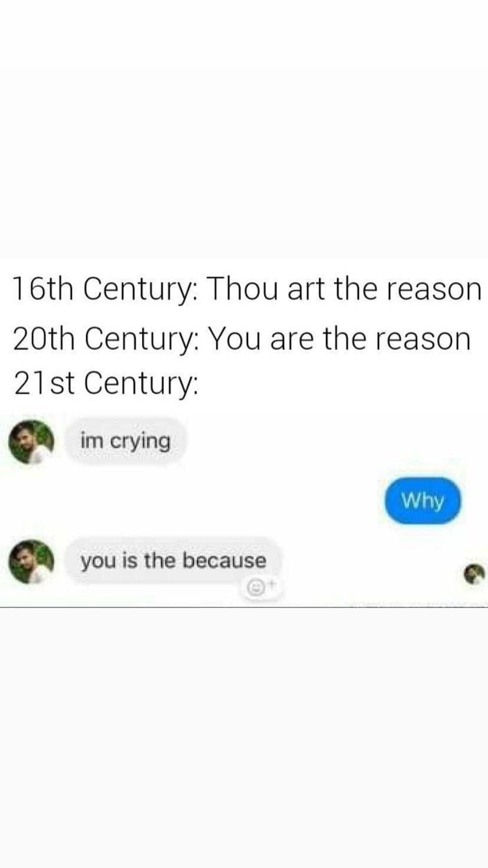This screenshot has width=488, height=868.
Task: Select the blue "Why" message bubble
Action: (422, 501)
